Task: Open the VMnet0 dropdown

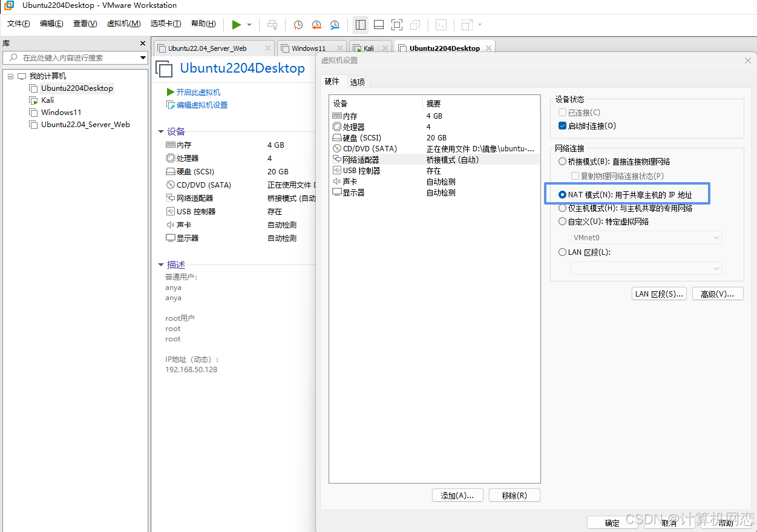Action: click(x=646, y=238)
